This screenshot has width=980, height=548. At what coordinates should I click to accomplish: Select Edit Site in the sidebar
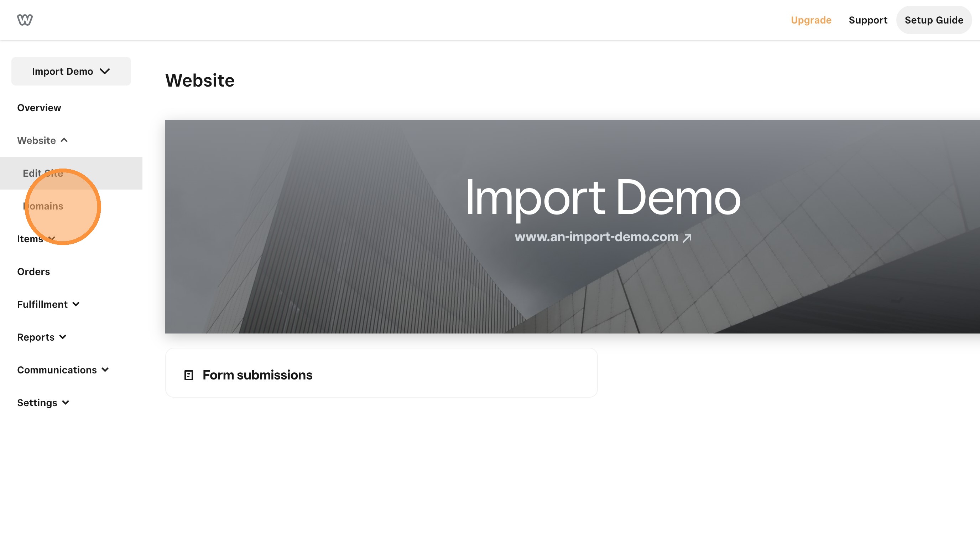coord(43,174)
